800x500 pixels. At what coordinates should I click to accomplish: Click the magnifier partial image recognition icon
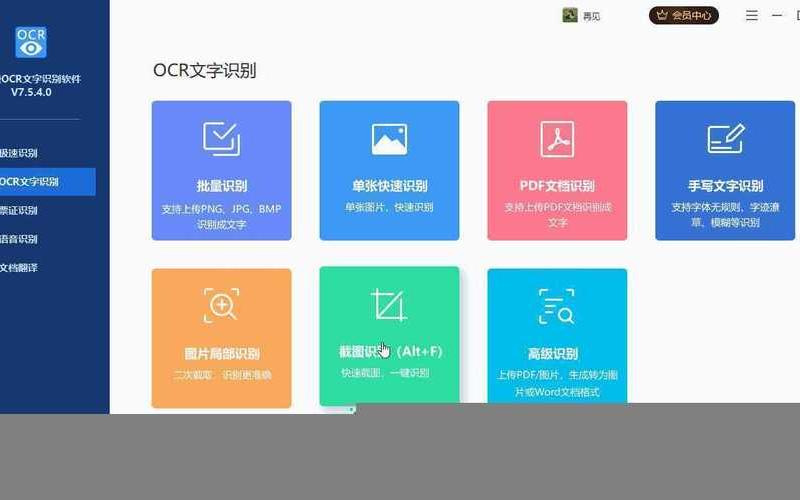point(221,305)
